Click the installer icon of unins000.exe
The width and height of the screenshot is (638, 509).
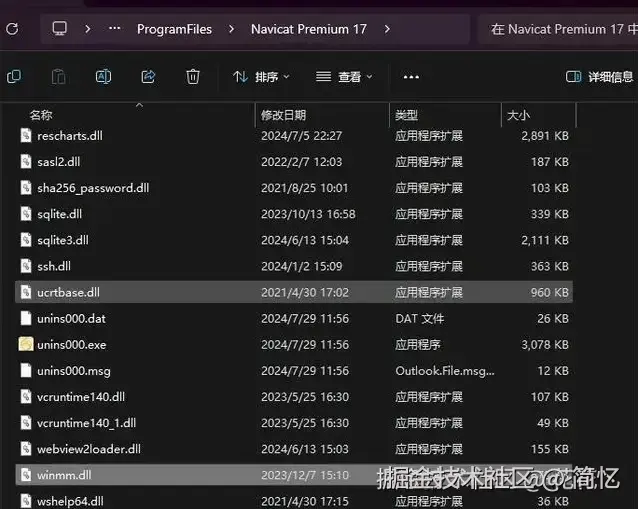pyautogui.click(x=26, y=344)
